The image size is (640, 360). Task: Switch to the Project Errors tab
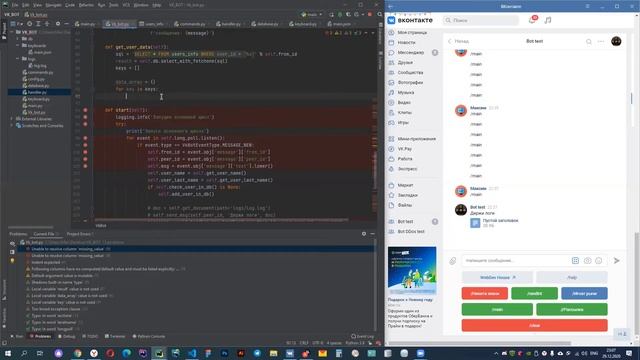pyautogui.click(x=80, y=234)
